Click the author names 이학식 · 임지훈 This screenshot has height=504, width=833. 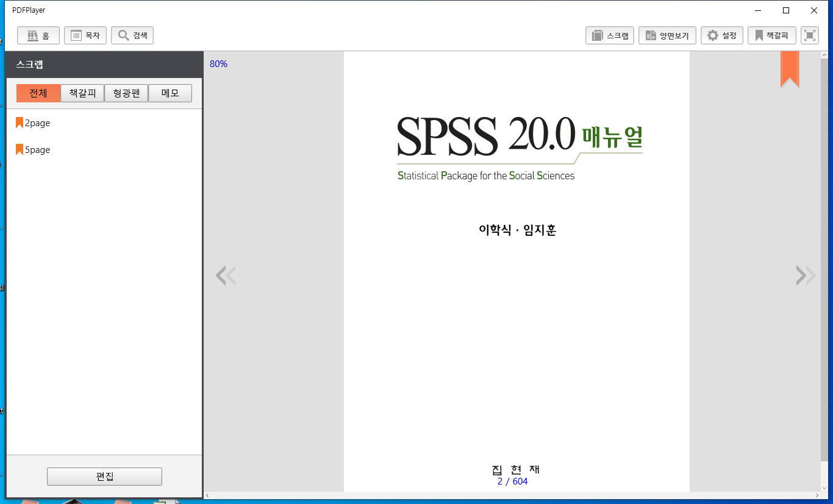click(x=518, y=230)
